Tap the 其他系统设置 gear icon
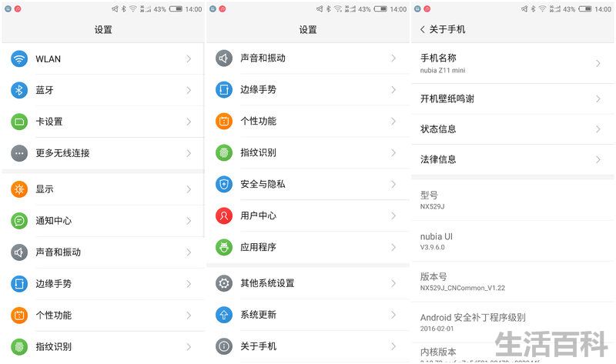The image size is (616, 364). coord(224,283)
